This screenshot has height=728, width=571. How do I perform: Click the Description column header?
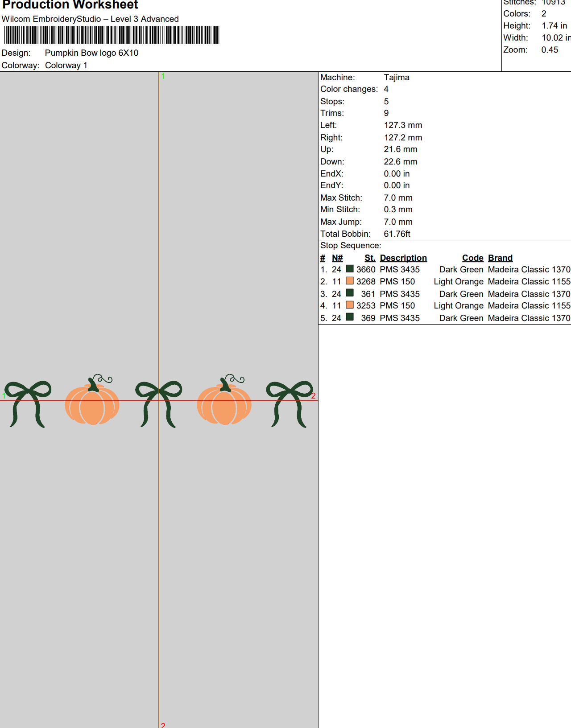pyautogui.click(x=403, y=258)
